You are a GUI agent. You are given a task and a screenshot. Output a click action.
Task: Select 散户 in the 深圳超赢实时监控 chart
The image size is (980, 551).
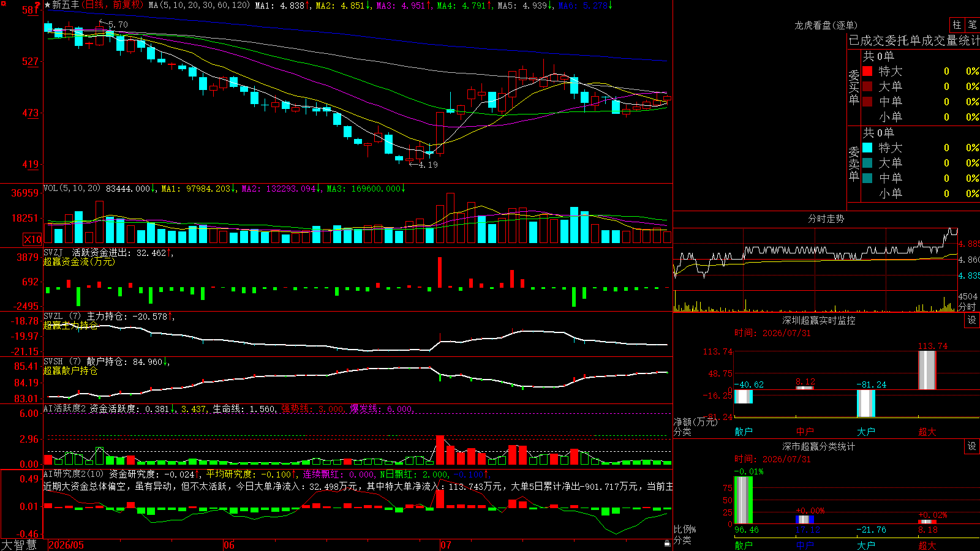(x=744, y=432)
